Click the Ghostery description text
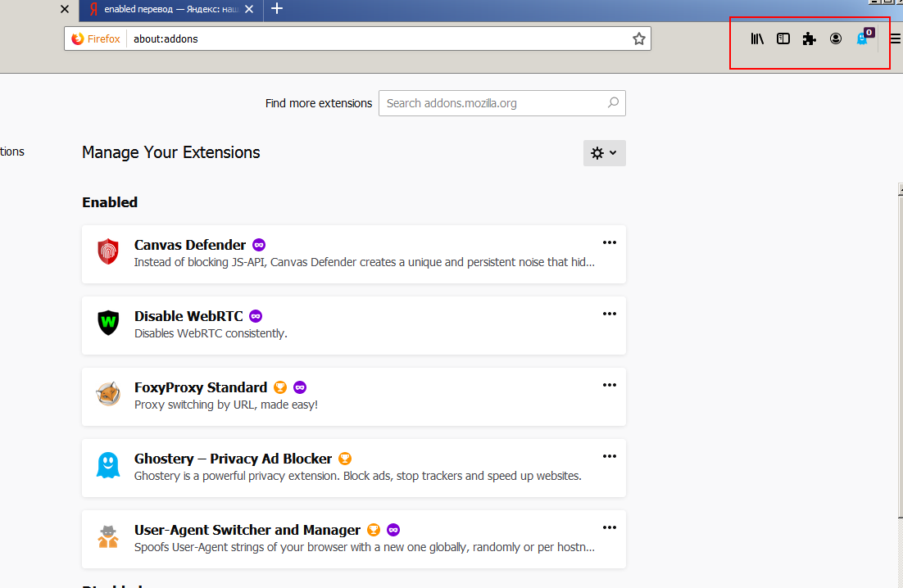The image size is (903, 588). pos(357,477)
